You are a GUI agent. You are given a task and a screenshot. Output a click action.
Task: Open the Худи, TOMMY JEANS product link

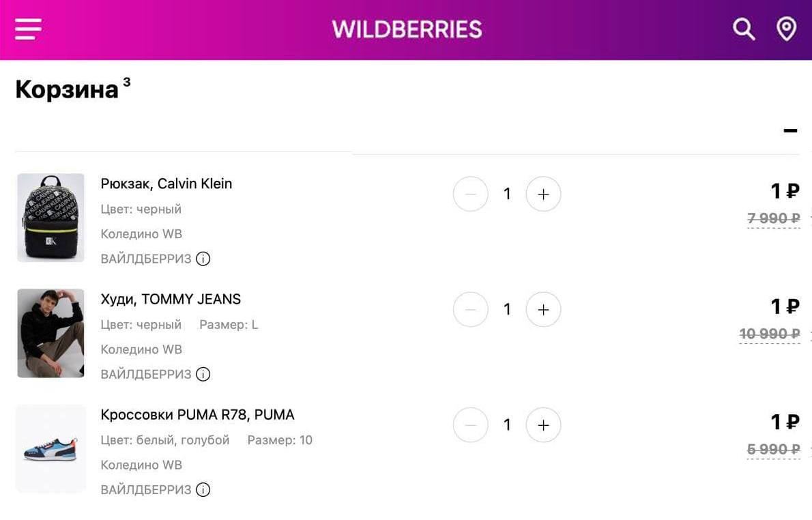(x=171, y=299)
